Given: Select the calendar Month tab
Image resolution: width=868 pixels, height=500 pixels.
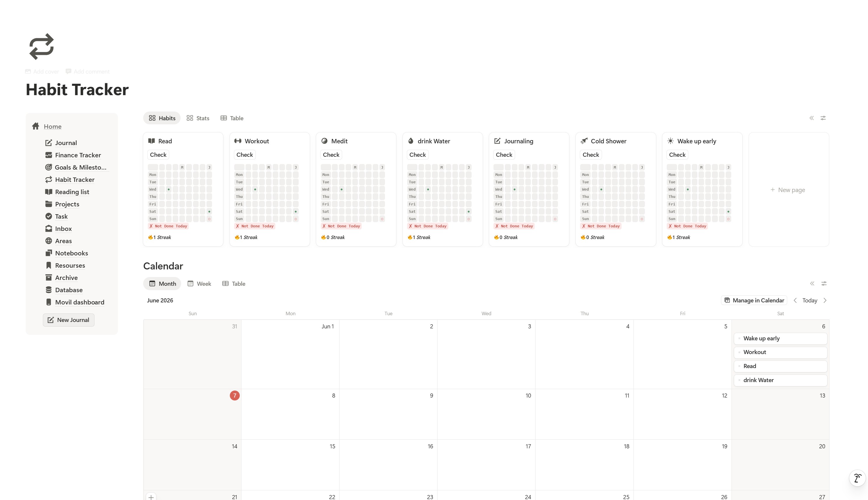Looking at the screenshot, I should [x=162, y=284].
